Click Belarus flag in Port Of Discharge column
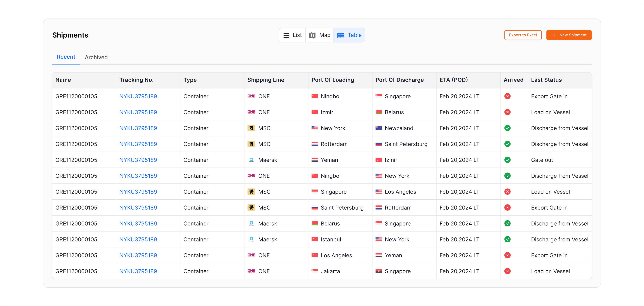Viewport: 644px width, 306px height. pyautogui.click(x=379, y=112)
